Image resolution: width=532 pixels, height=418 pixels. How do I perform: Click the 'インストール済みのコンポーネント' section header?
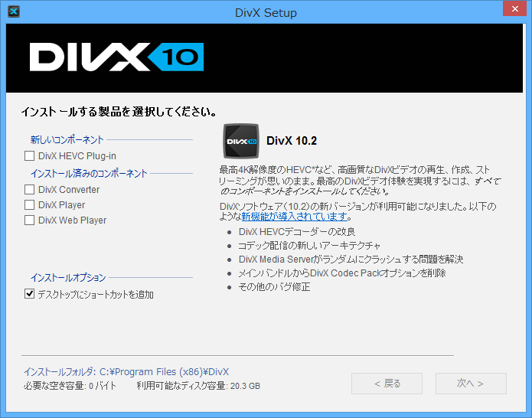[89, 174]
